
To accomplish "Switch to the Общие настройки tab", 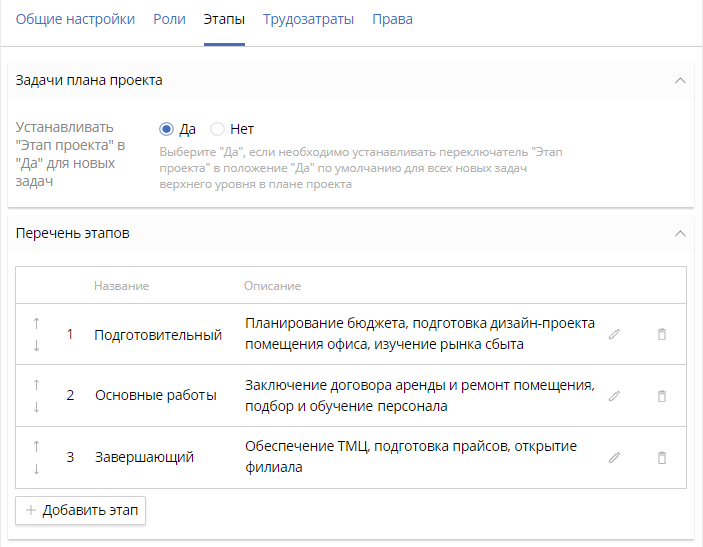I will (x=75, y=19).
